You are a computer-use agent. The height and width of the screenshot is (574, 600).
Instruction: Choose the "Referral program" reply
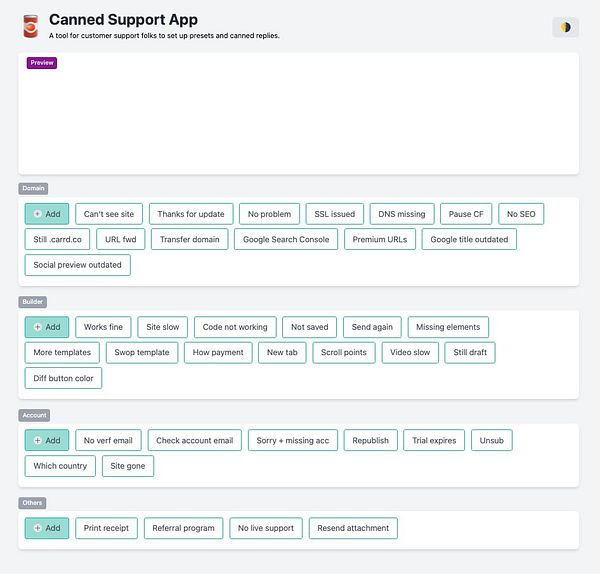point(183,528)
